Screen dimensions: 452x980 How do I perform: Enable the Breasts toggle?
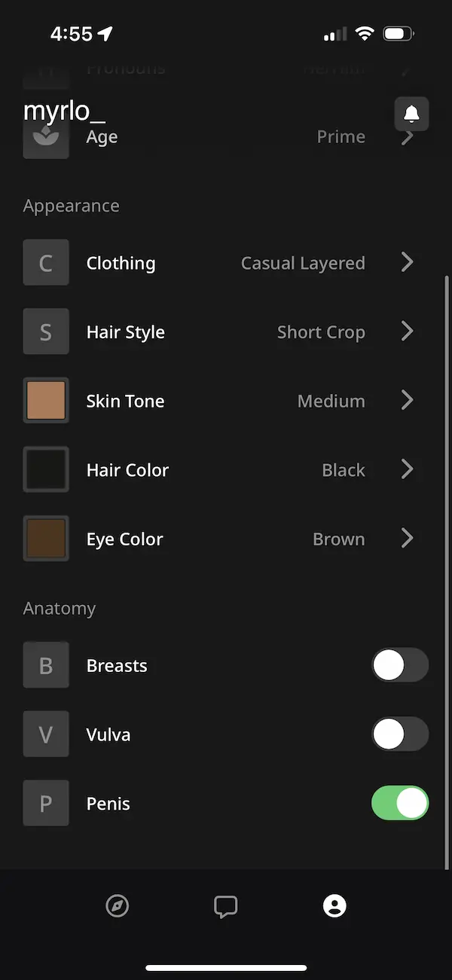[x=400, y=666]
